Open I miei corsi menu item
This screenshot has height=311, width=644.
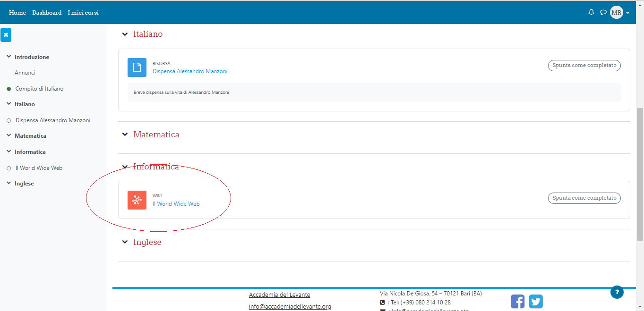pyautogui.click(x=83, y=13)
